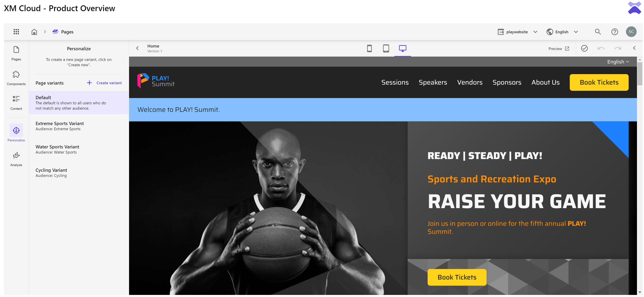Expand the playwebsite site dropdown
This screenshot has height=297, width=644.
point(517,32)
